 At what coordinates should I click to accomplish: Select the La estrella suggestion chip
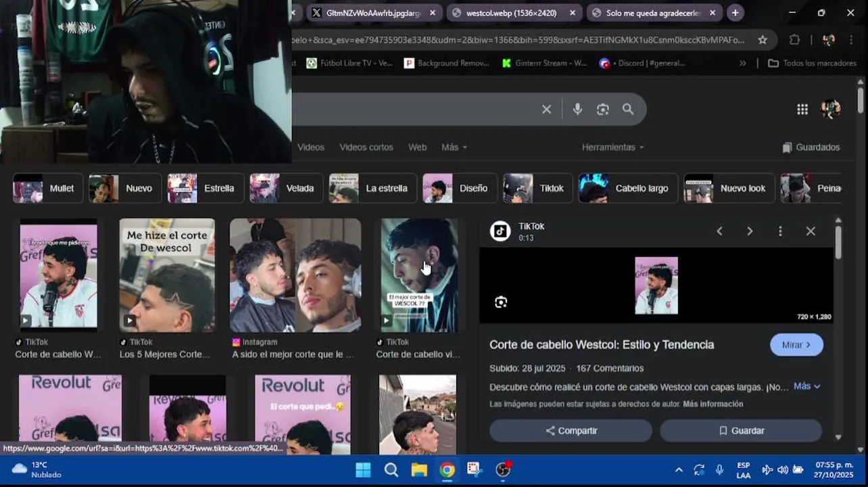(x=373, y=189)
